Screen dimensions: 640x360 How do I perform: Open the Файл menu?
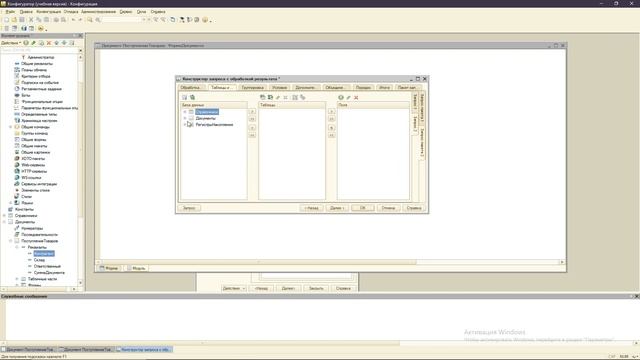click(10, 12)
